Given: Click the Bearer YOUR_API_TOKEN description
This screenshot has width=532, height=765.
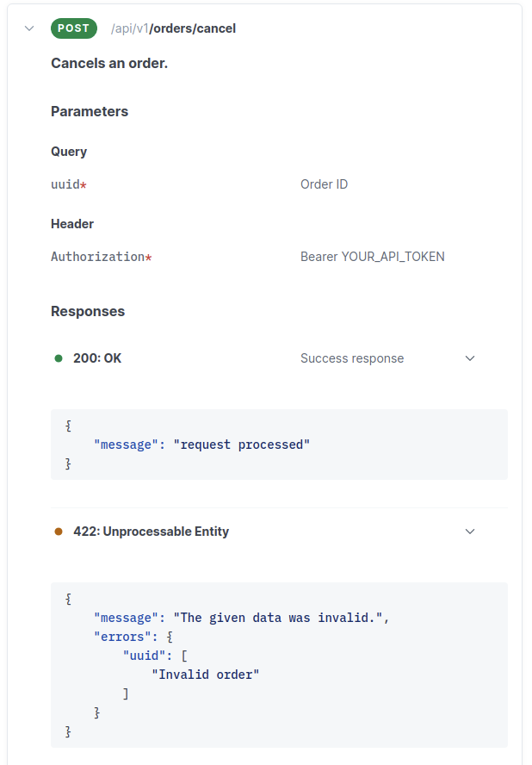Looking at the screenshot, I should click(x=372, y=257).
